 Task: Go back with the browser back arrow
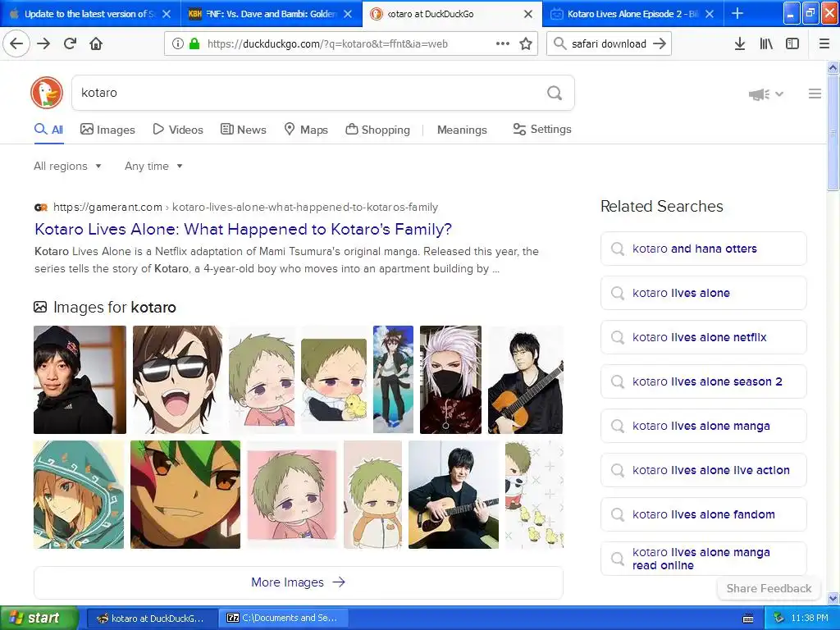(x=16, y=43)
